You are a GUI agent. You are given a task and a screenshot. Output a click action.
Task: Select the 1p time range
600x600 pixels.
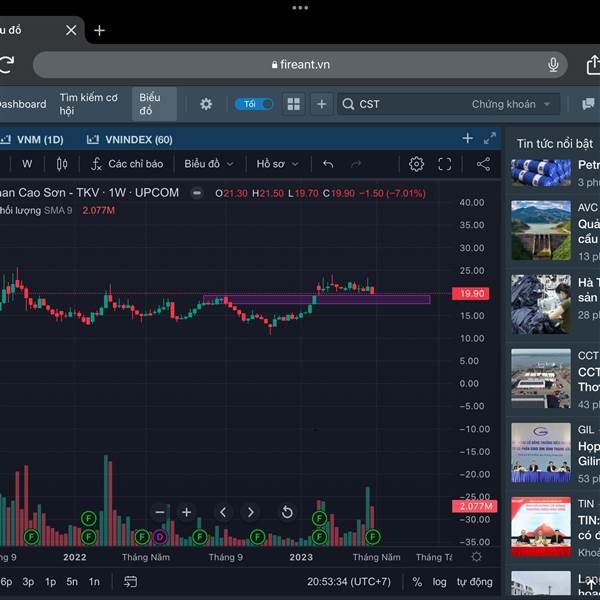pyautogui.click(x=51, y=582)
